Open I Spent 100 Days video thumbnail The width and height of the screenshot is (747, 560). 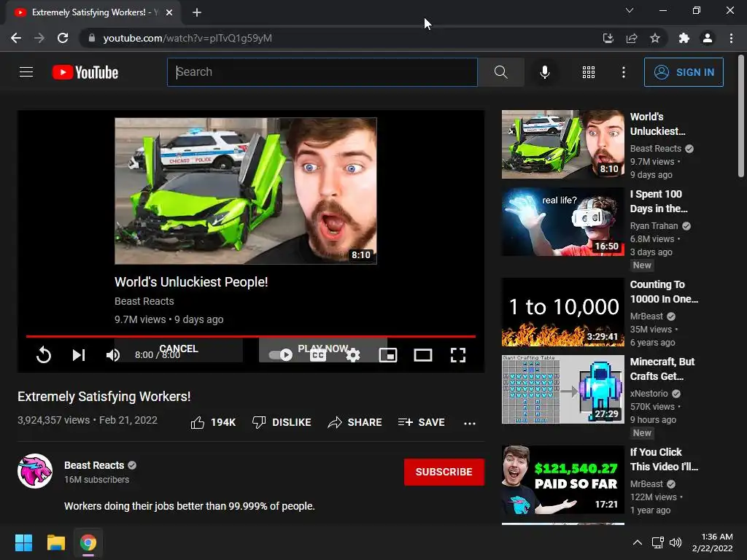pyautogui.click(x=562, y=222)
